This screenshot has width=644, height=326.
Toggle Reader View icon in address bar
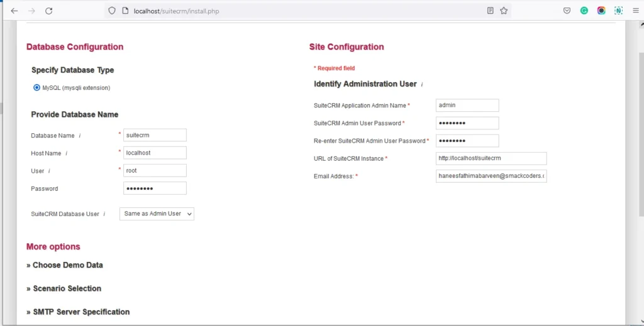[490, 11]
